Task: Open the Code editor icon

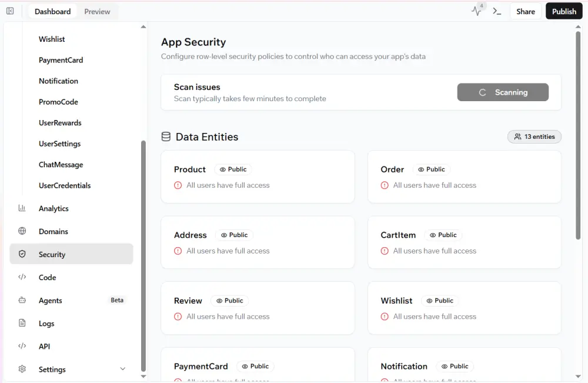Action: tap(22, 277)
